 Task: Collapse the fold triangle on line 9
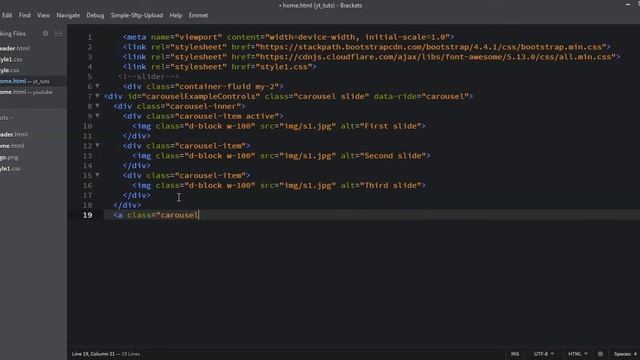pyautogui.click(x=97, y=116)
